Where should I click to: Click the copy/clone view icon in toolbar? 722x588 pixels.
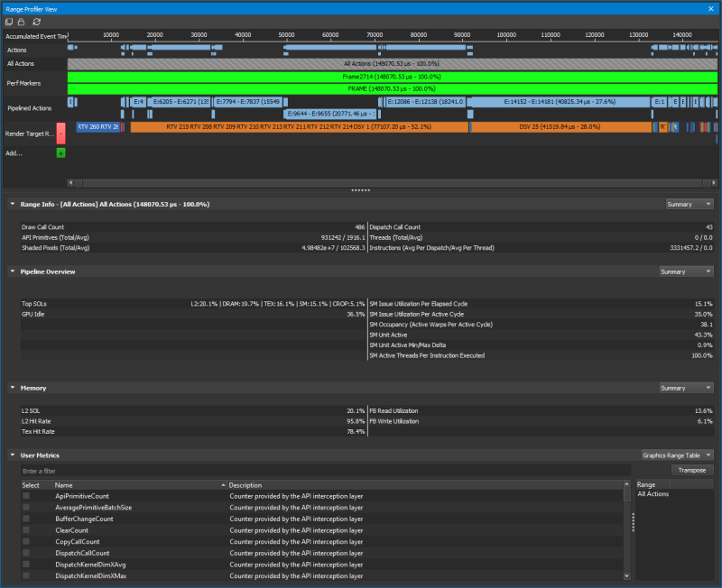tap(9, 21)
